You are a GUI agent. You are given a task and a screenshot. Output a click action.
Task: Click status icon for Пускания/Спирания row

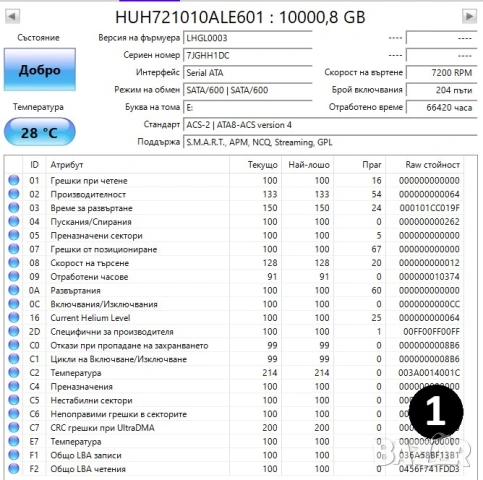14,221
